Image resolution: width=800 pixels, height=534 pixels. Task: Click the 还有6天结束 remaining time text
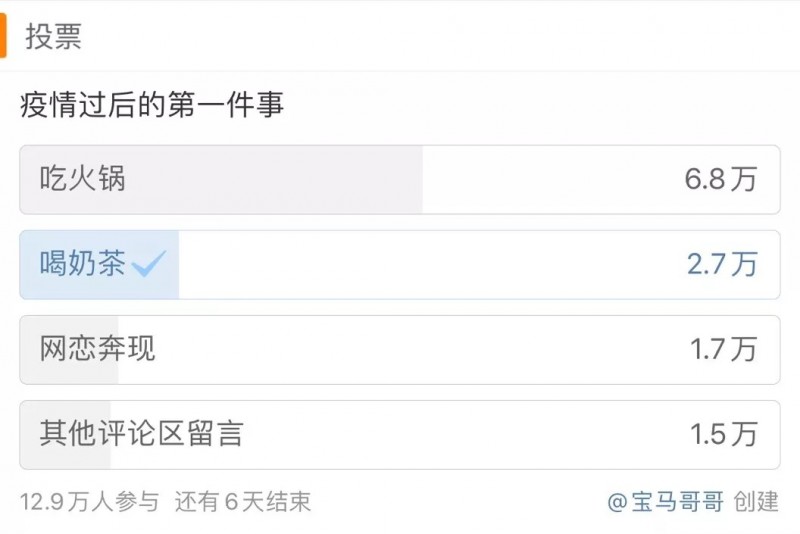coord(243,501)
